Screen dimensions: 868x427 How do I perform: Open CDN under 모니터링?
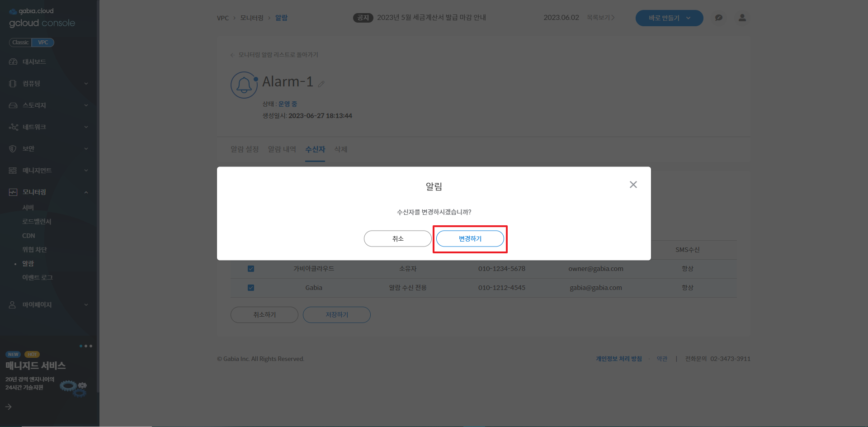[28, 236]
